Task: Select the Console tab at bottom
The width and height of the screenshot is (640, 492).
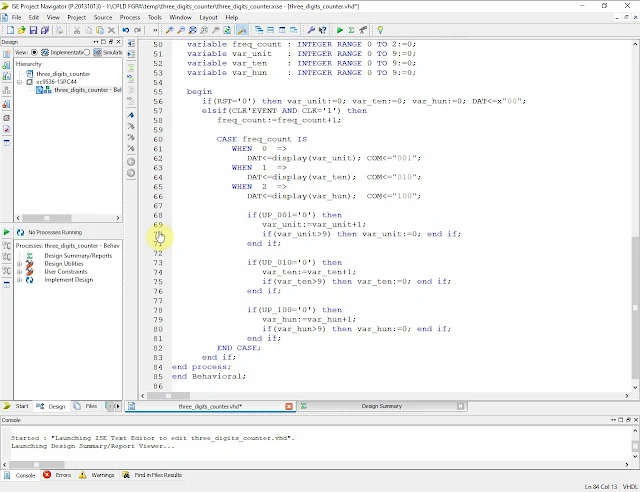Action: (20, 475)
